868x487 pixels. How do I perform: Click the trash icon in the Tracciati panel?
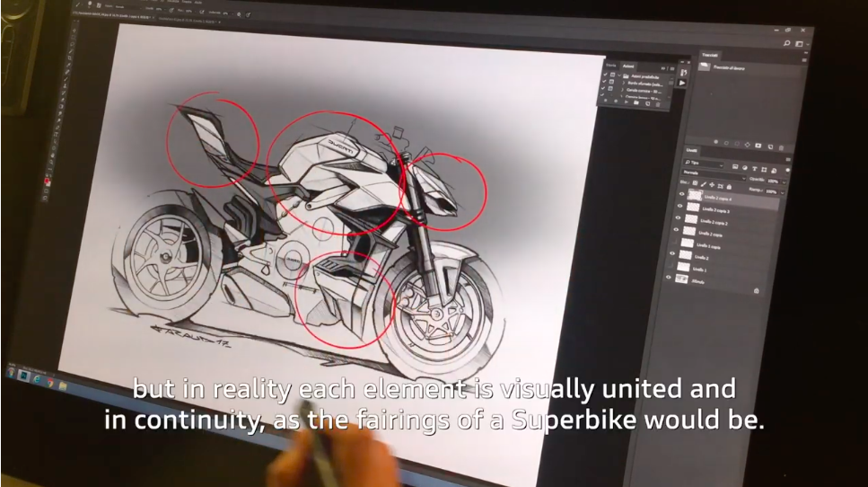click(x=782, y=145)
